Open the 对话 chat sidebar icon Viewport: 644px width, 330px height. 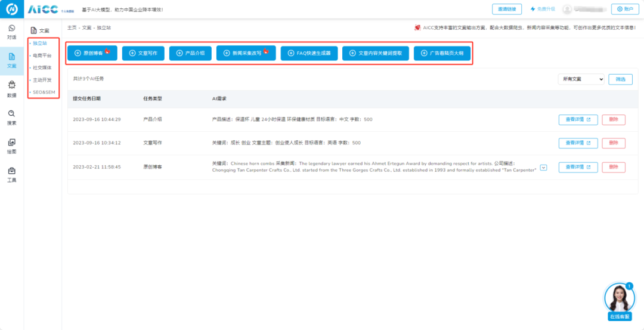point(11,32)
